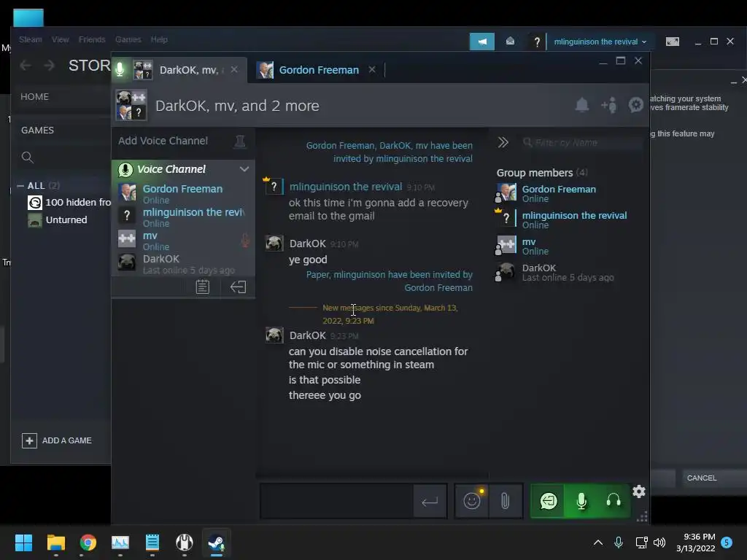Open taskbar volume control
Screen dimensions: 747x560
click(659, 542)
